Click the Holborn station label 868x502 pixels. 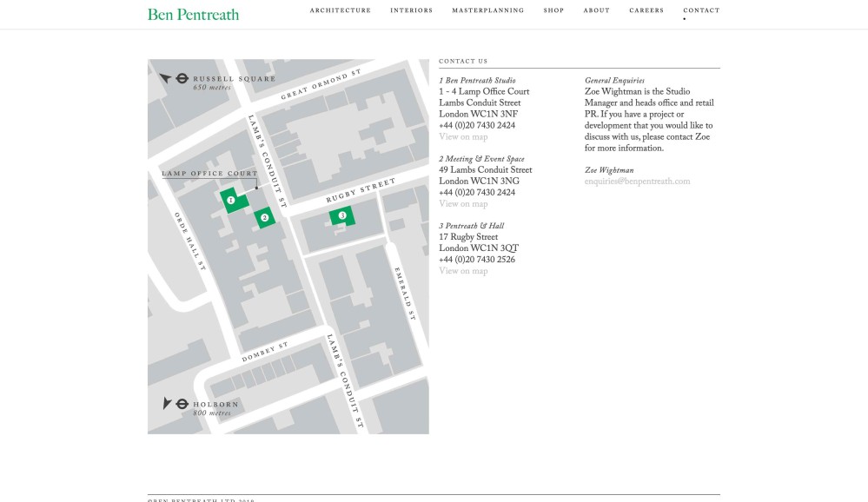coord(215,404)
